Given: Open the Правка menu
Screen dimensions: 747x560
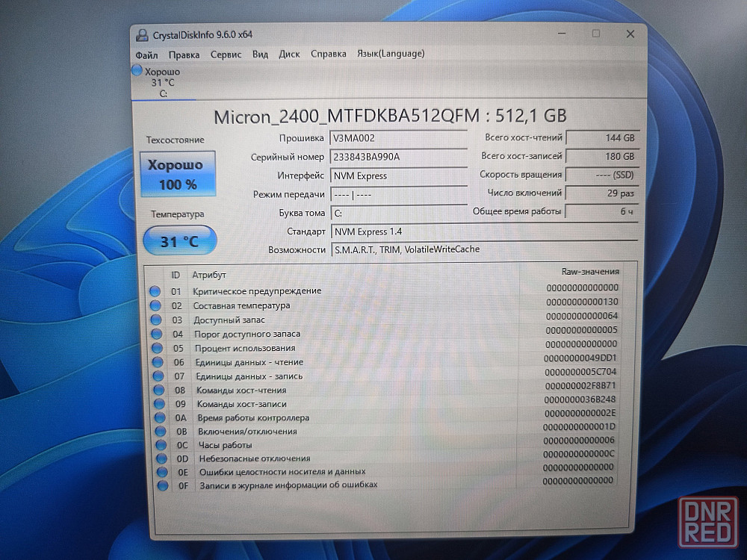Looking at the screenshot, I should pyautogui.click(x=184, y=55).
